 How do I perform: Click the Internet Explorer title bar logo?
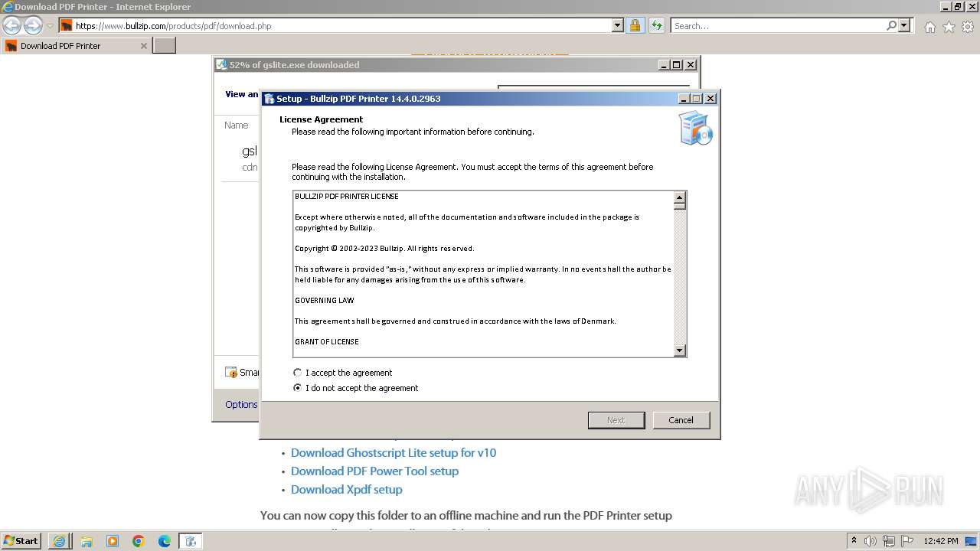8,6
